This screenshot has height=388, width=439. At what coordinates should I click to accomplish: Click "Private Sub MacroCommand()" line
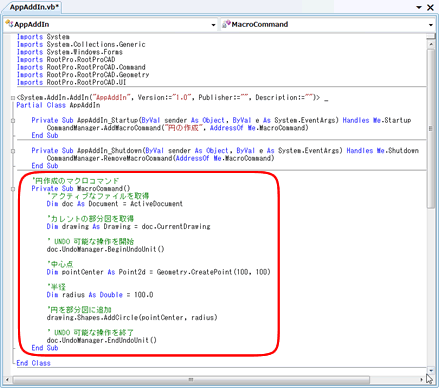point(81,189)
